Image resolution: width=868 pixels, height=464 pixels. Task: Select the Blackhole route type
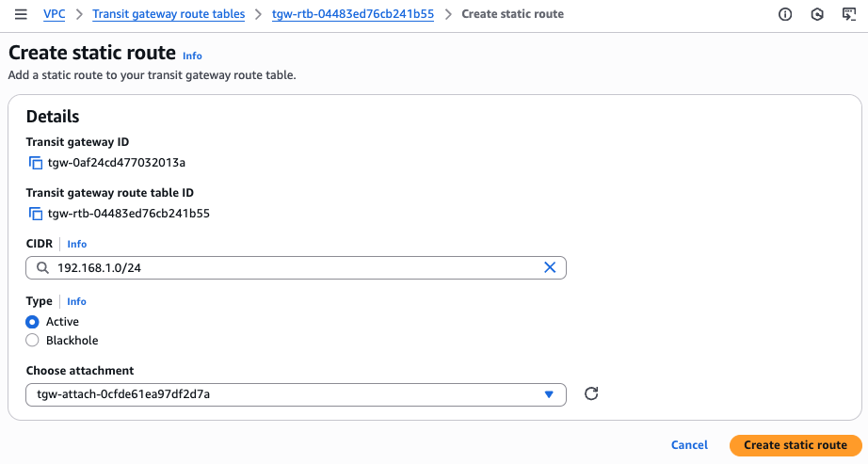33,341
